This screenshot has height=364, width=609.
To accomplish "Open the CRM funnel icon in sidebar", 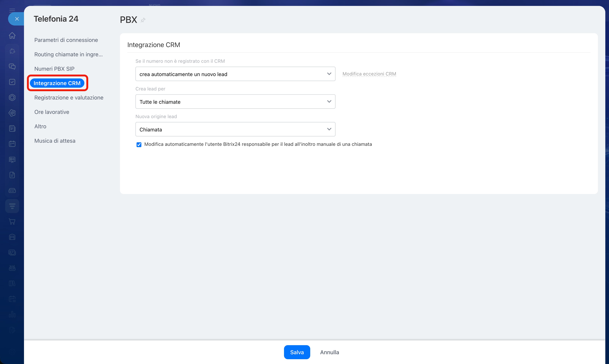I will (x=12, y=206).
